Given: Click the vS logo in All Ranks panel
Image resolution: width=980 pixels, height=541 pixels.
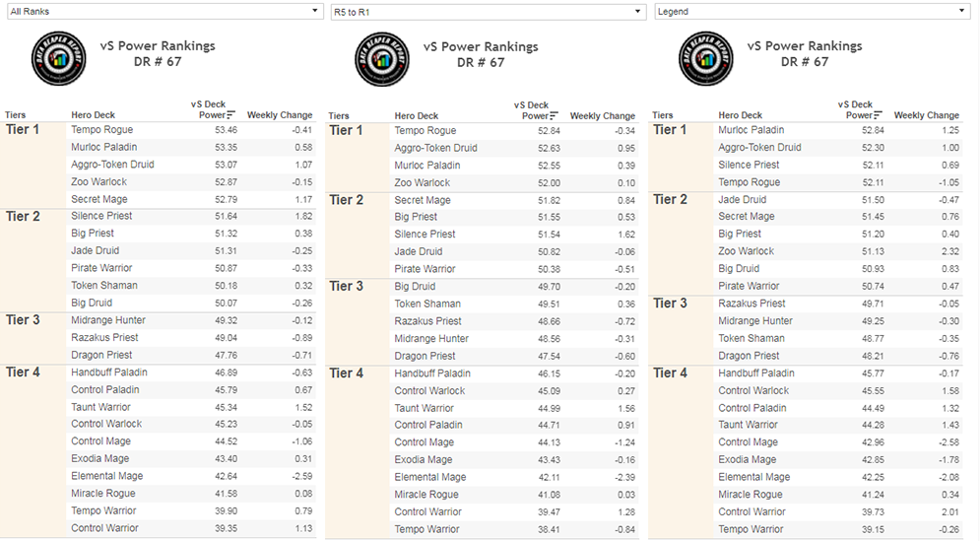Looking at the screenshot, I should click(x=59, y=58).
